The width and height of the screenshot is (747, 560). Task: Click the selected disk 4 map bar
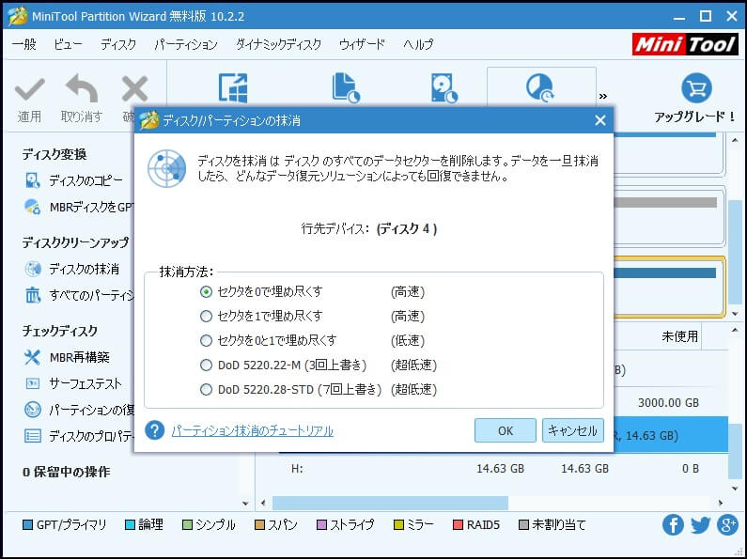665,272
